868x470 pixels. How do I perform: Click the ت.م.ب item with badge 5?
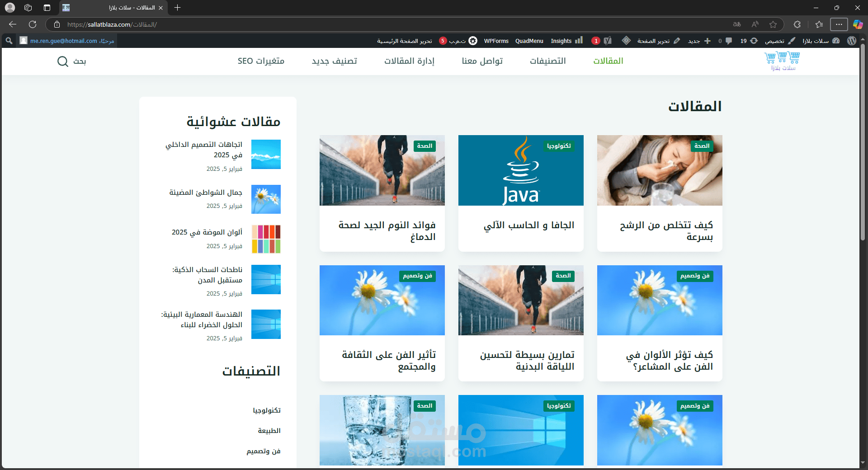[458, 41]
